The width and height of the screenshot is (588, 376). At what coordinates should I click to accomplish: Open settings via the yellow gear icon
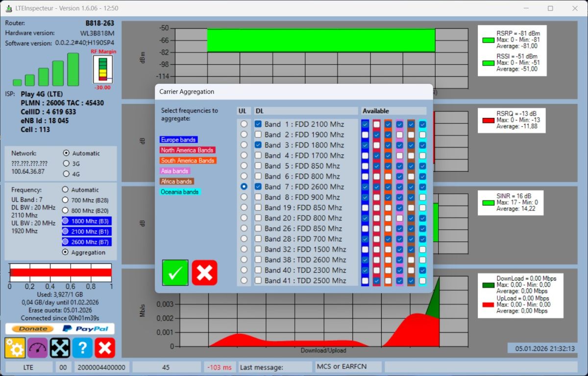pyautogui.click(x=15, y=348)
